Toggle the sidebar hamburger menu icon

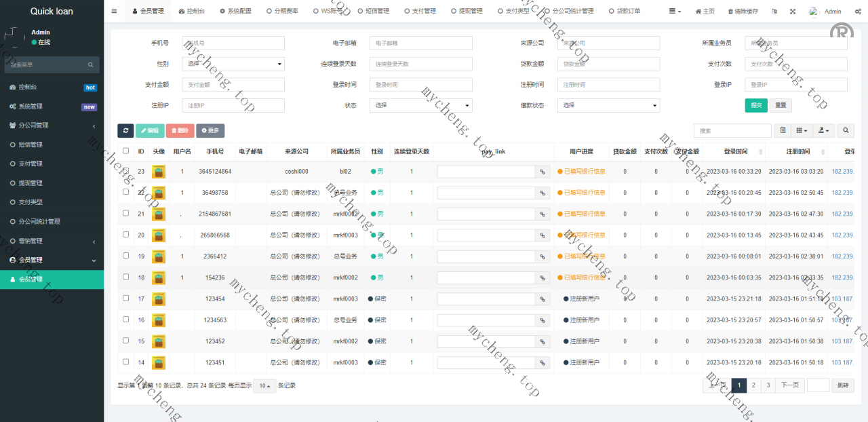(114, 12)
